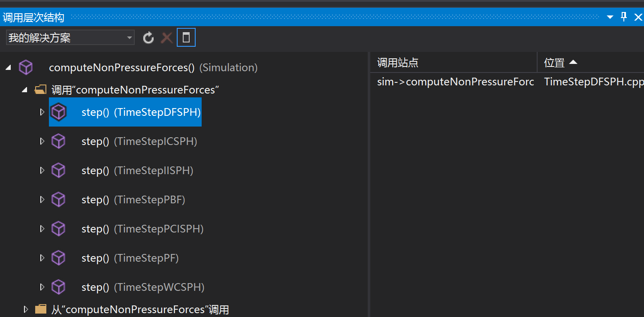Select computeNonPressureForces() (Simulation) row
Viewport: 644px width, 317px height.
(x=153, y=68)
